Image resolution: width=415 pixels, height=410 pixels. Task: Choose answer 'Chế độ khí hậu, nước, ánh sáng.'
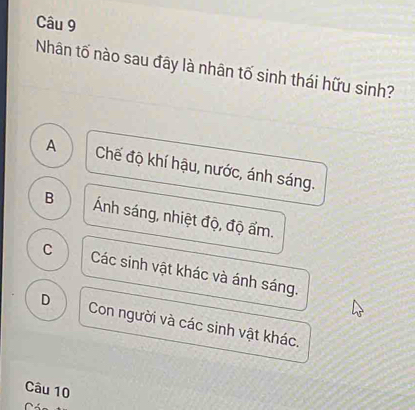tap(206, 168)
